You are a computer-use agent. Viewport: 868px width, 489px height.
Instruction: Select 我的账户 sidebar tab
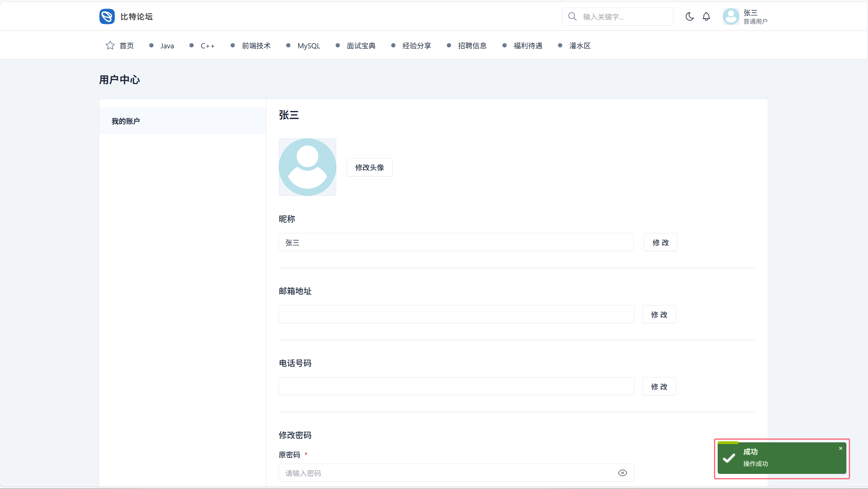coord(126,121)
